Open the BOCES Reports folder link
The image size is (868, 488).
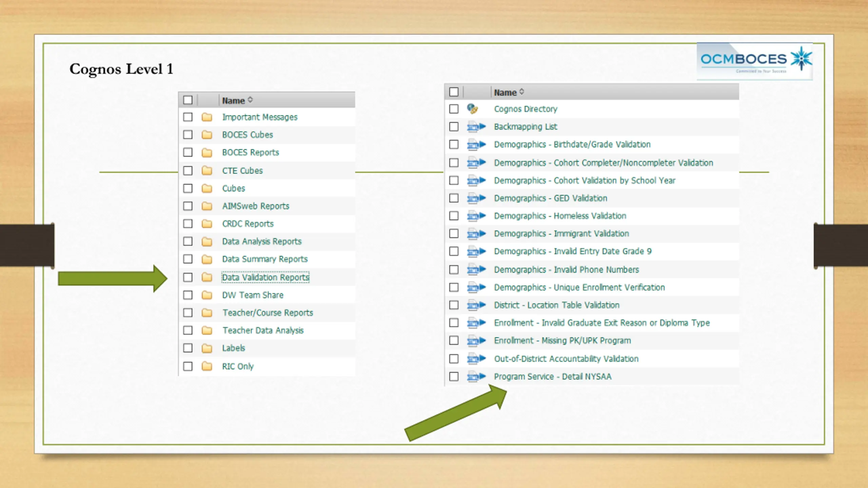point(251,152)
